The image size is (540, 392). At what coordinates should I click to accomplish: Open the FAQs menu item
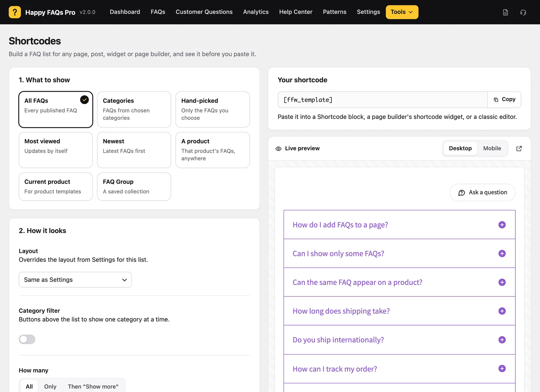158,12
